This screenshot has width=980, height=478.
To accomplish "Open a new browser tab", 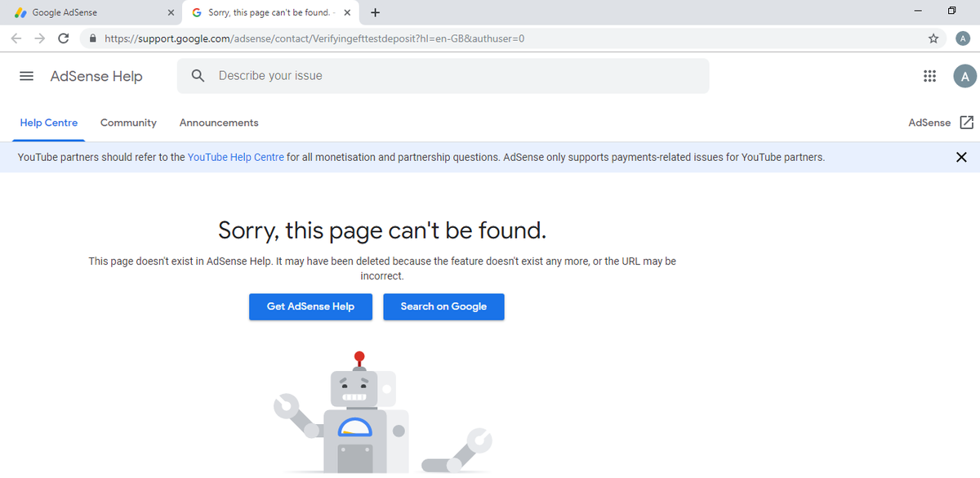I will [x=375, y=12].
